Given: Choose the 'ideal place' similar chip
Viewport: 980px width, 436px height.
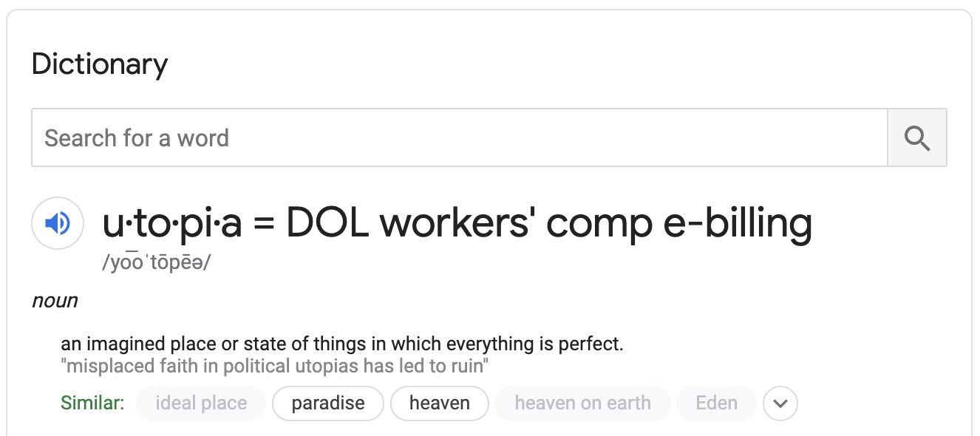Looking at the screenshot, I should pyautogui.click(x=201, y=403).
